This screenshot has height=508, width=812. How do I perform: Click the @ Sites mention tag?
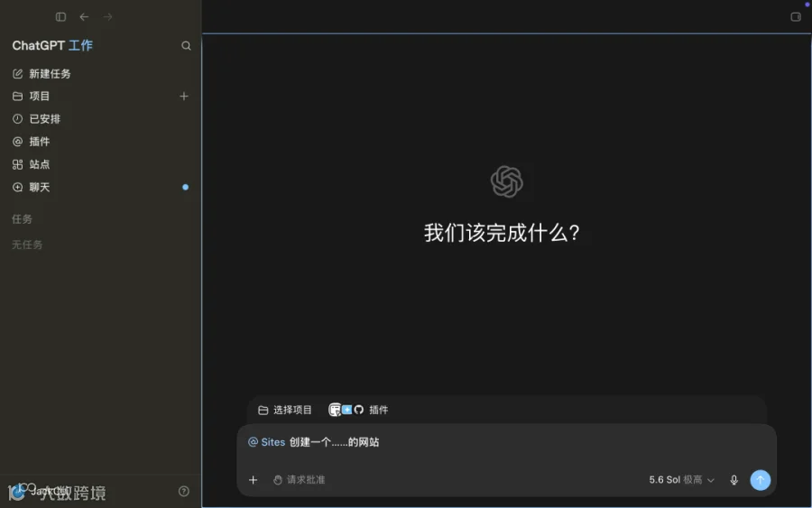pos(267,442)
